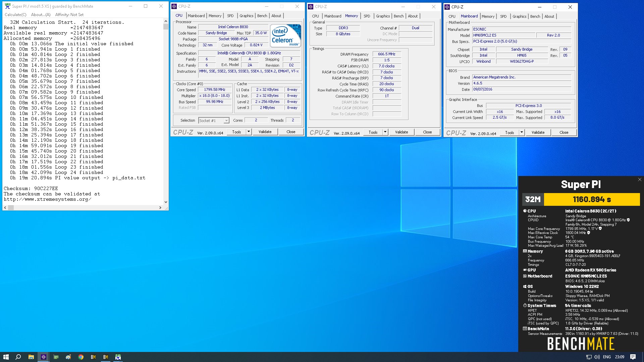Click the motherboard model field HM65MCL2 ES
The width and height of the screenshot is (644, 362).
[503, 35]
